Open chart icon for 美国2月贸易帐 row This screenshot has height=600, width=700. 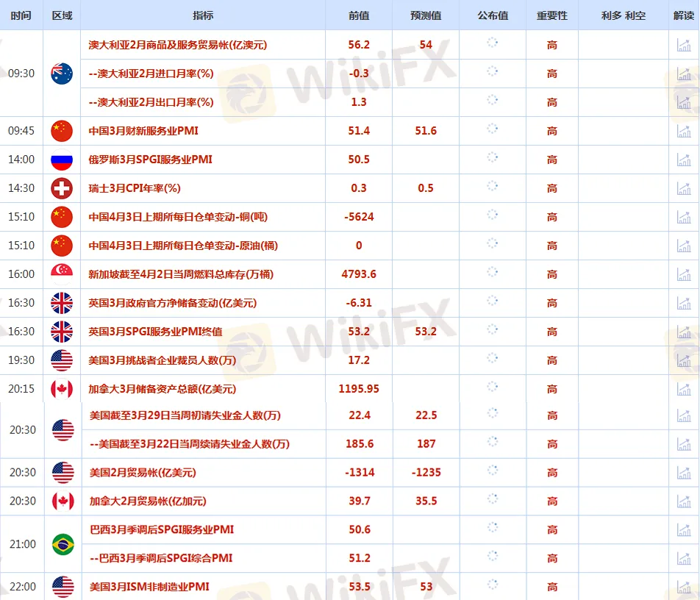[684, 472]
